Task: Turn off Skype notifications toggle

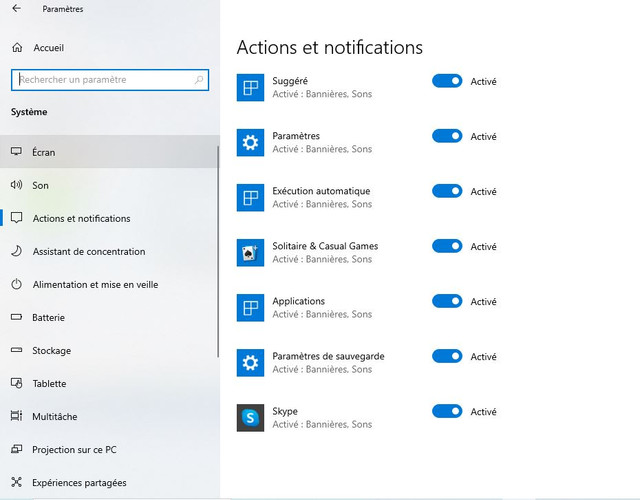Action: [447, 411]
